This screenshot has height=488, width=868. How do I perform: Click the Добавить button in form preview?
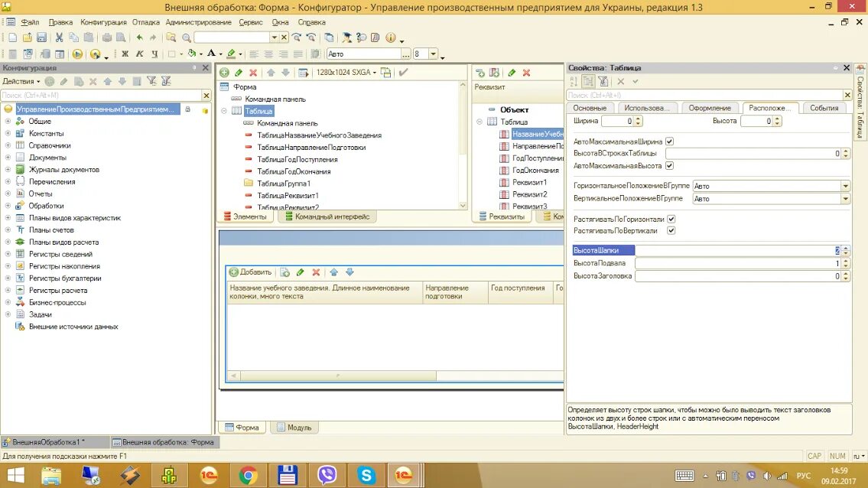[251, 272]
